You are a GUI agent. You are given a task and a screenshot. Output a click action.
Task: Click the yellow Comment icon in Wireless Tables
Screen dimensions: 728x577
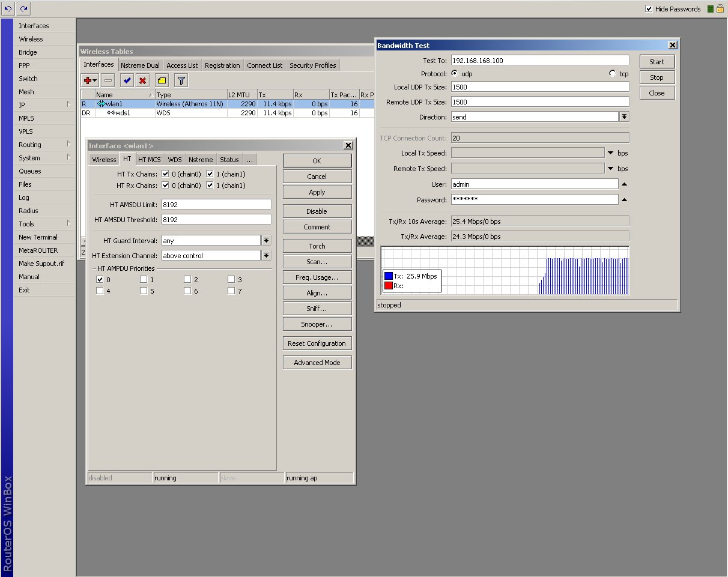click(x=162, y=80)
